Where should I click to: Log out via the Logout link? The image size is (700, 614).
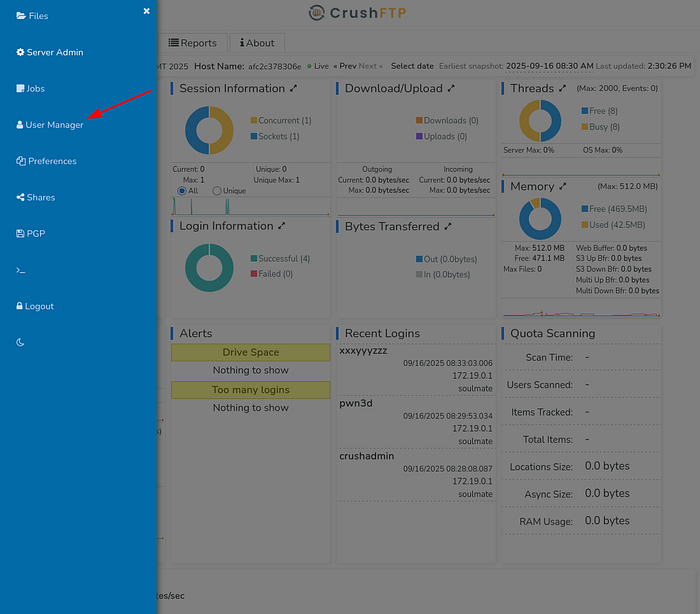pyautogui.click(x=35, y=306)
